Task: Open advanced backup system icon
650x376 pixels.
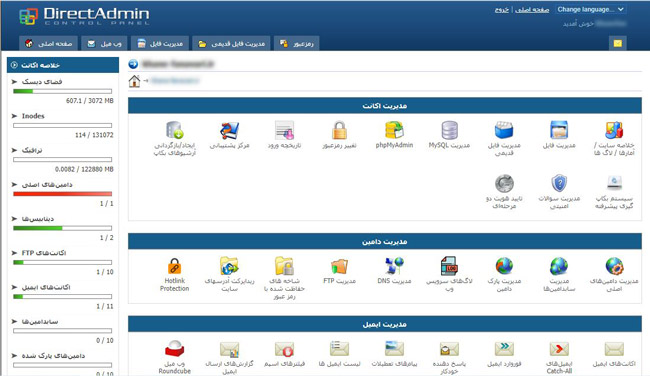Action: 614,183
